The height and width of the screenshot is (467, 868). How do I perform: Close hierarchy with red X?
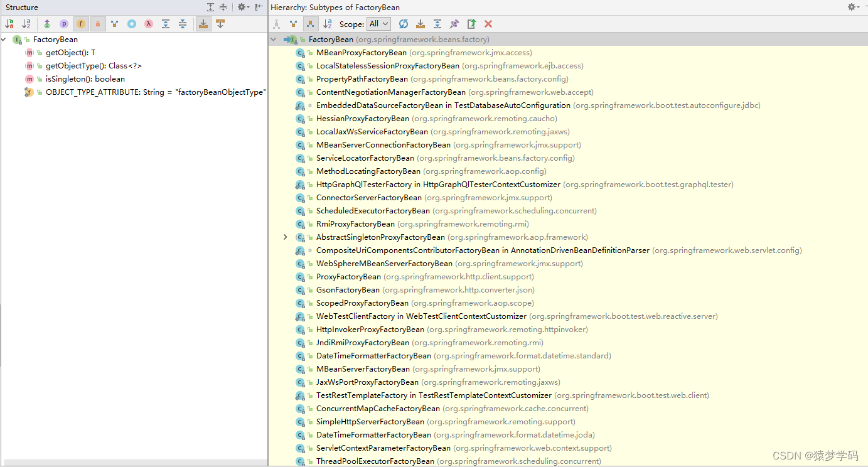pyautogui.click(x=488, y=24)
